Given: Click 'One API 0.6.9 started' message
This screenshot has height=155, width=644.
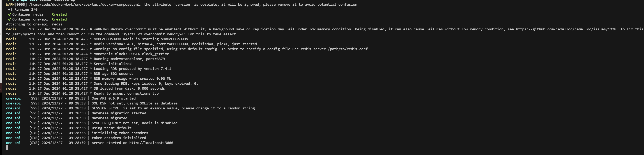Looking at the screenshot, I should tap(113, 99).
